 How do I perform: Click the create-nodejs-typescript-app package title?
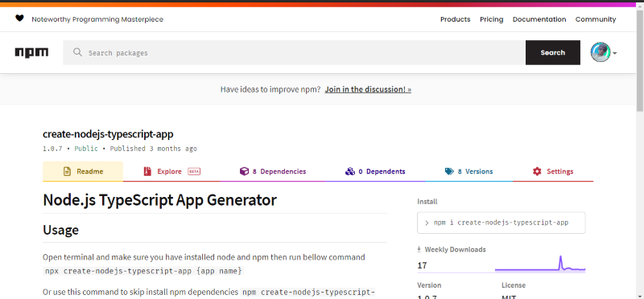click(x=108, y=134)
